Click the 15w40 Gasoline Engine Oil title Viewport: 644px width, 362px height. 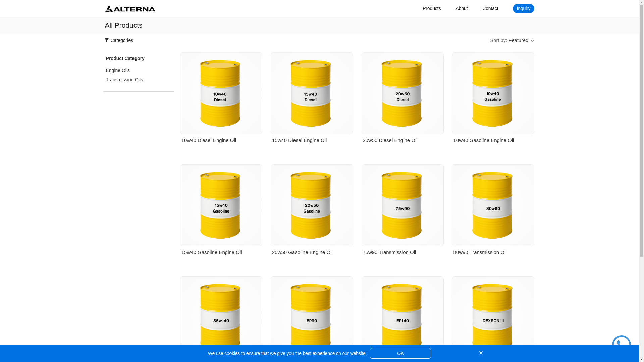click(212, 252)
